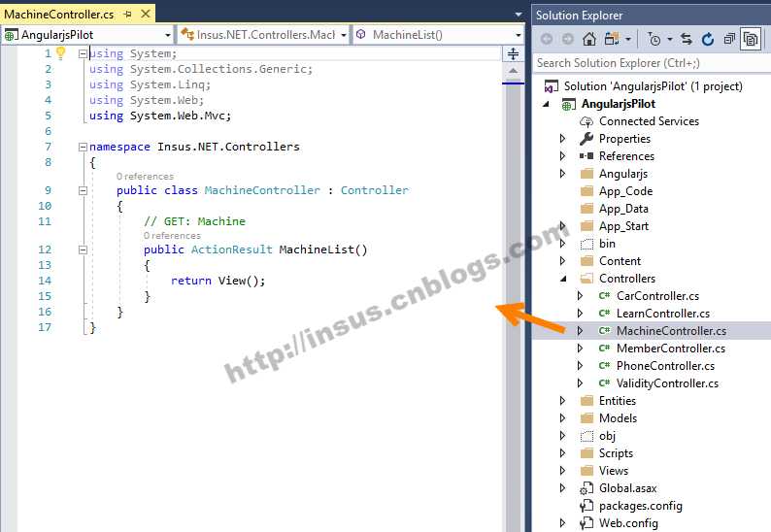Open the Switch Views dropdown arrow
The height and width of the screenshot is (532, 771).
pyautogui.click(x=628, y=39)
